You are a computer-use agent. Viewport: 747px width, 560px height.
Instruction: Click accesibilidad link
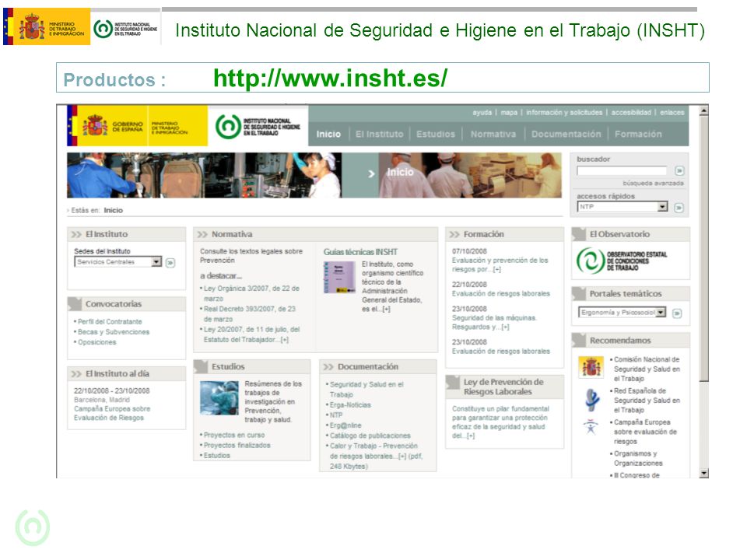[x=631, y=112]
